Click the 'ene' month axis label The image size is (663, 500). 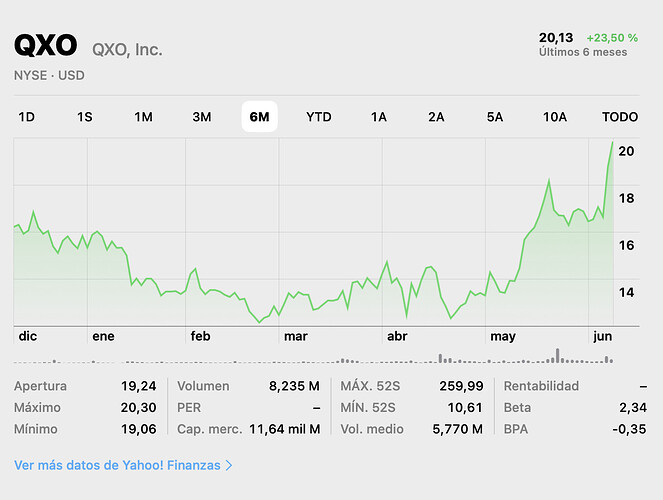104,336
